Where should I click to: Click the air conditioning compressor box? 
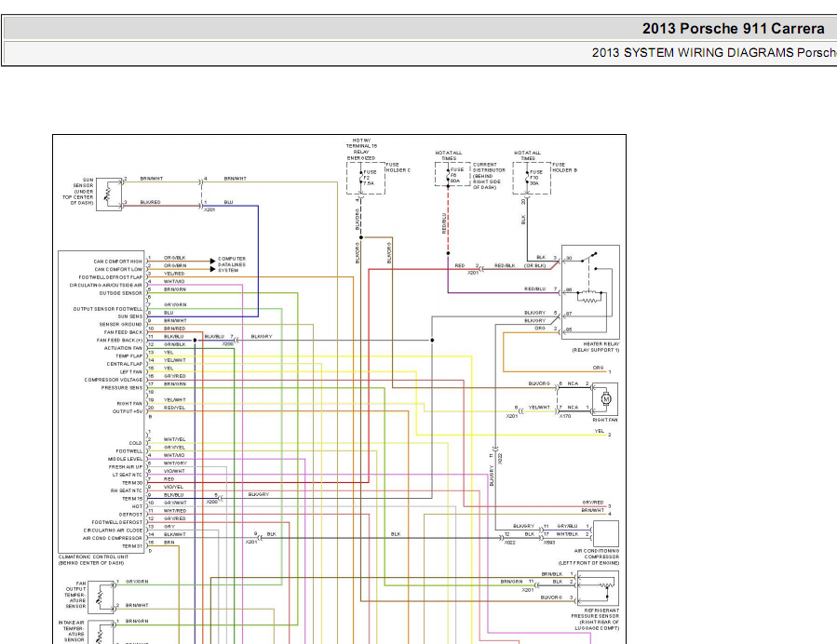click(x=606, y=533)
